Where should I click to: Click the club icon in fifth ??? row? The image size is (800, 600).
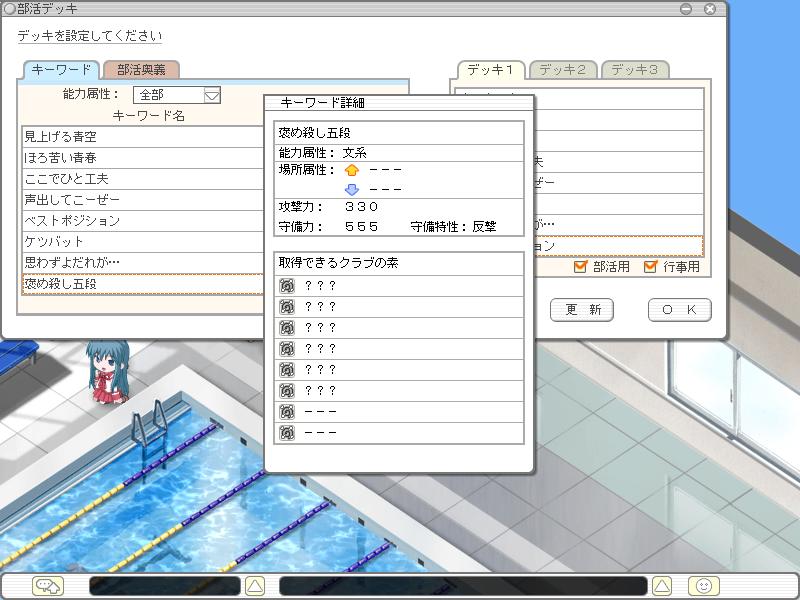click(x=287, y=369)
